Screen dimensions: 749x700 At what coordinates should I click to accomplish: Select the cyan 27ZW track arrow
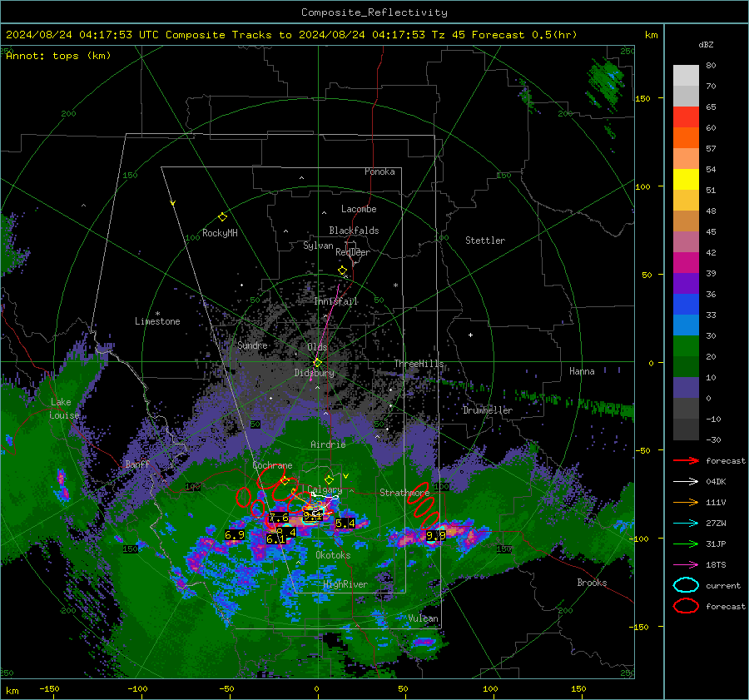686,523
